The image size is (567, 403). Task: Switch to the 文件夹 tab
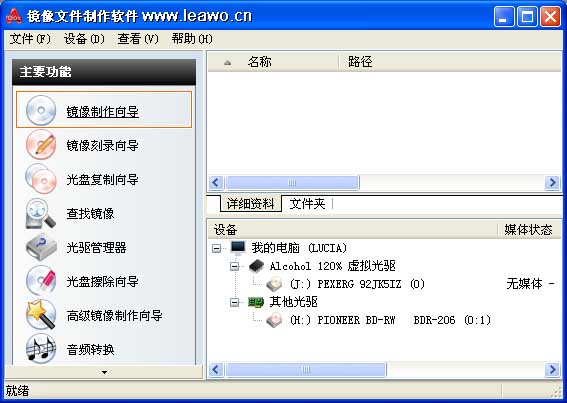pyautogui.click(x=307, y=204)
